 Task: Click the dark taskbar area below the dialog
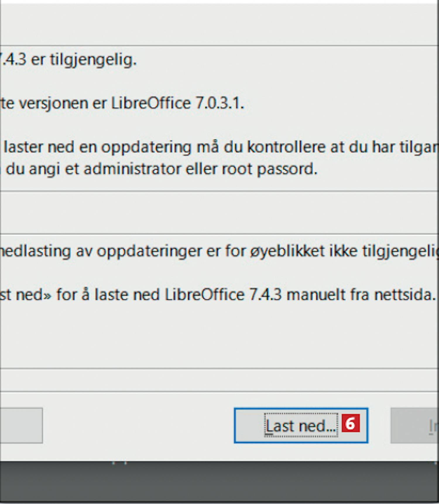(220, 482)
